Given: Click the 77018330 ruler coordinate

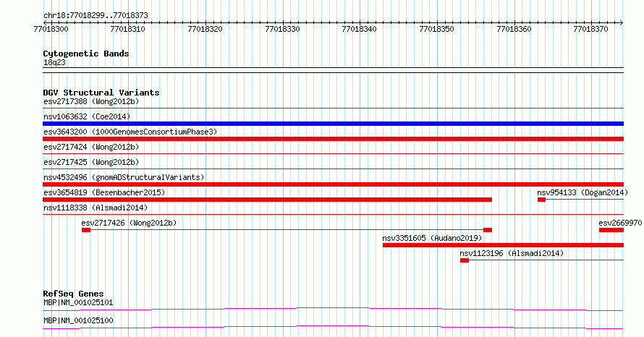Looking at the screenshot, I should tap(283, 29).
